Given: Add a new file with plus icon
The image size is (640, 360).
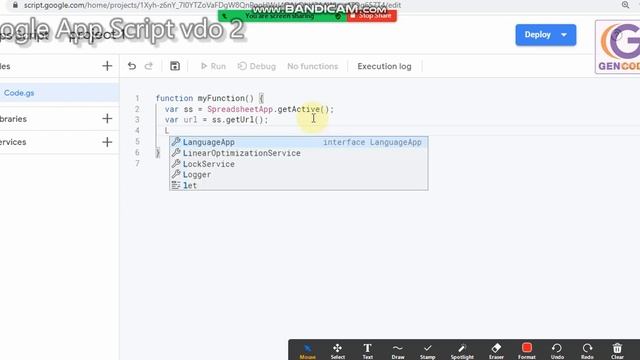Looking at the screenshot, I should pyautogui.click(x=107, y=66).
